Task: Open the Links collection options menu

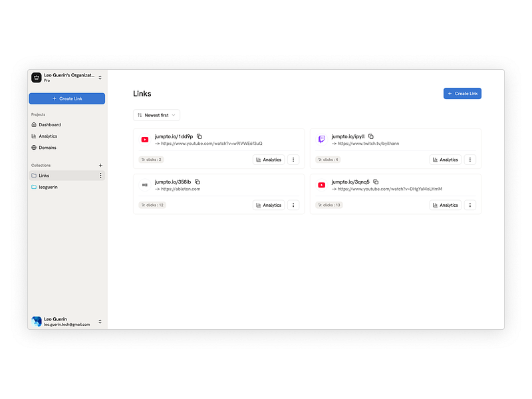Action: click(100, 176)
